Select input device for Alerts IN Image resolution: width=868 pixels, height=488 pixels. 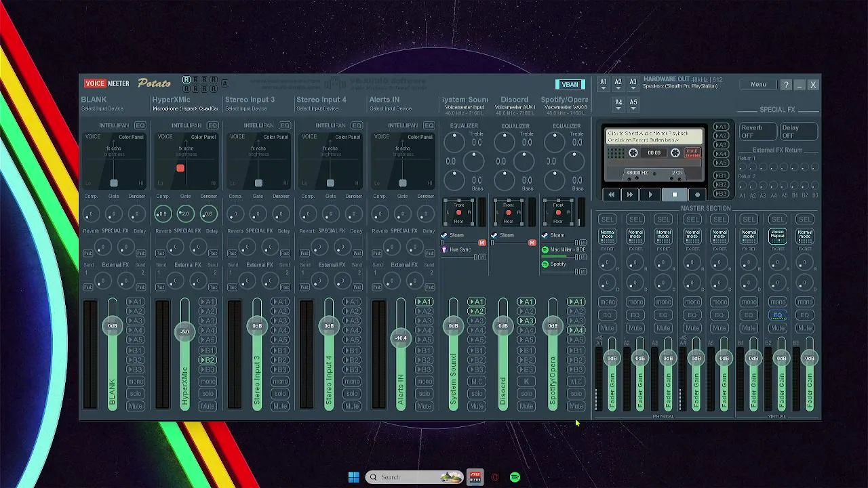[x=390, y=108]
